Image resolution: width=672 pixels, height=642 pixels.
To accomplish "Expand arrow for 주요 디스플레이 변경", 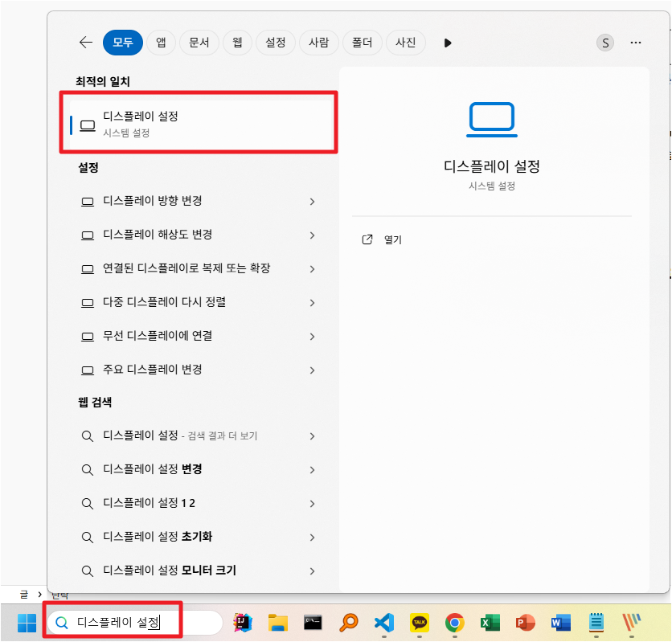I will [312, 371].
